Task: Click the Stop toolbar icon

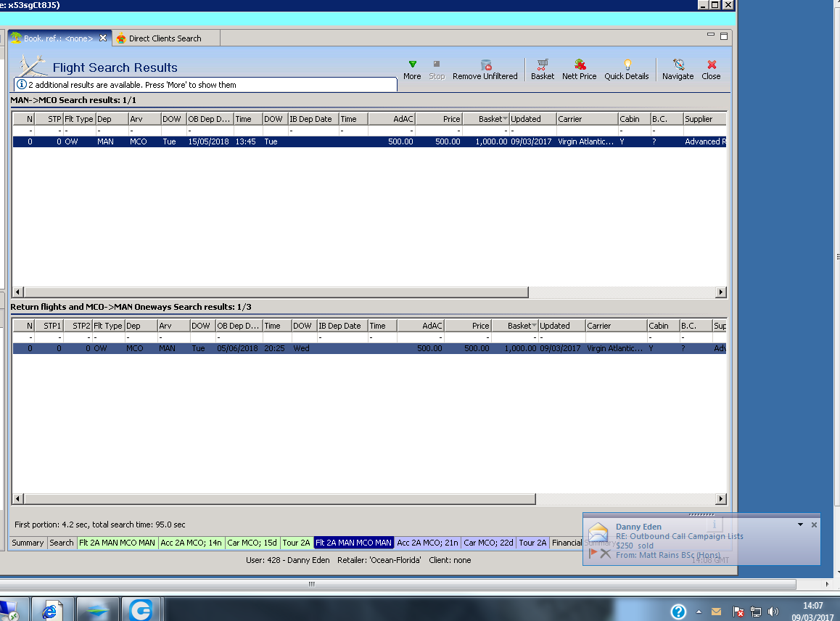Action: pos(437,70)
